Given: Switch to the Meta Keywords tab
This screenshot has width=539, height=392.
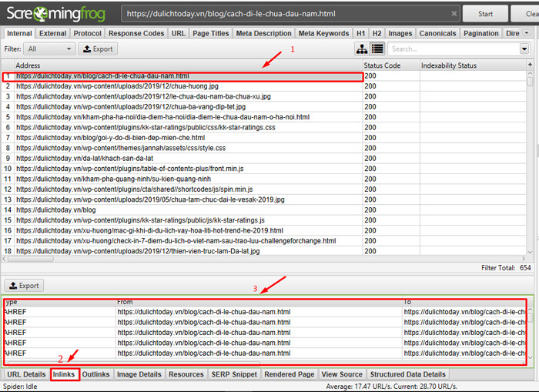Looking at the screenshot, I should (x=323, y=33).
